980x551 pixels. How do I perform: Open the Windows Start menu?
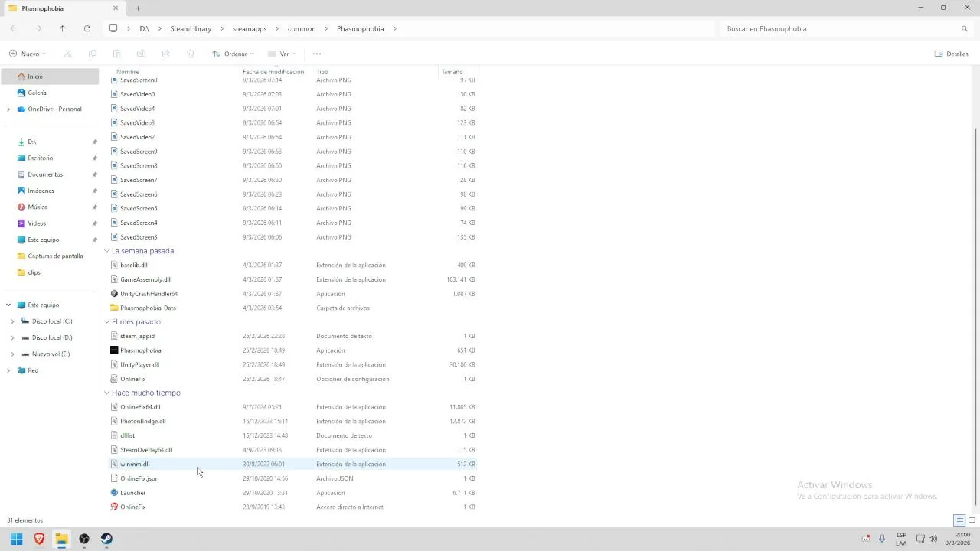click(16, 539)
